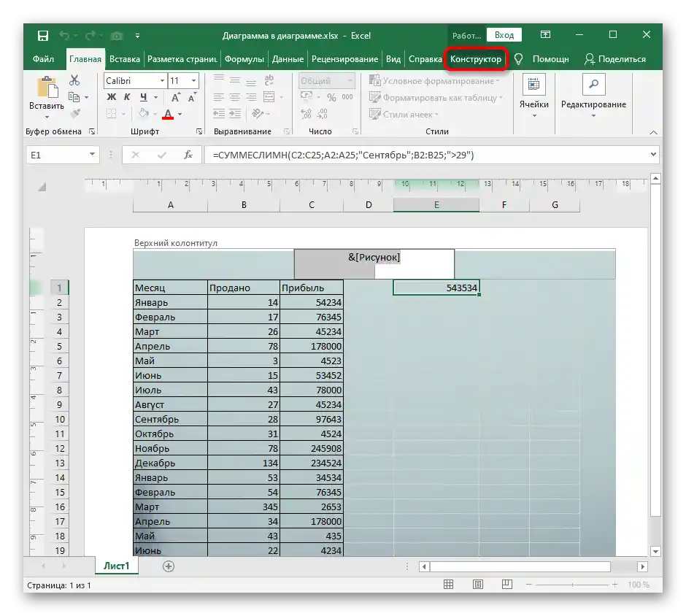
Task: Click the cell borders icon
Action: pos(112,114)
